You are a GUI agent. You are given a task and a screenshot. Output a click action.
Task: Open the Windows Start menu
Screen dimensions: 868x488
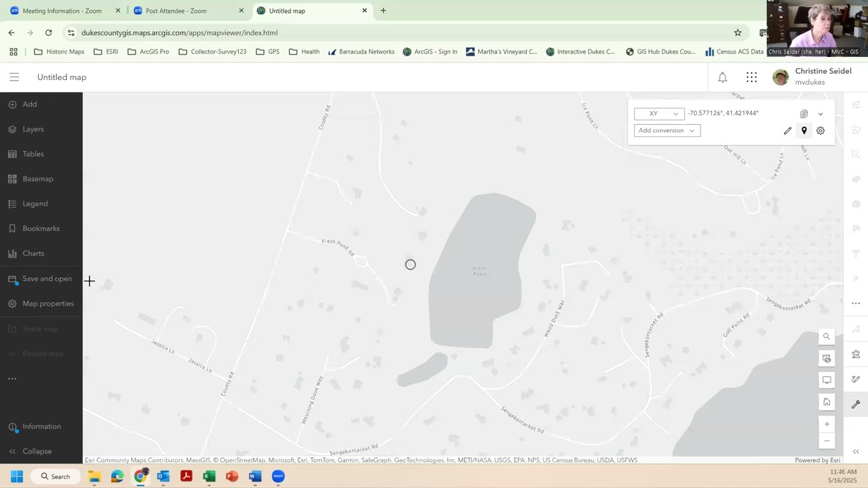click(17, 476)
